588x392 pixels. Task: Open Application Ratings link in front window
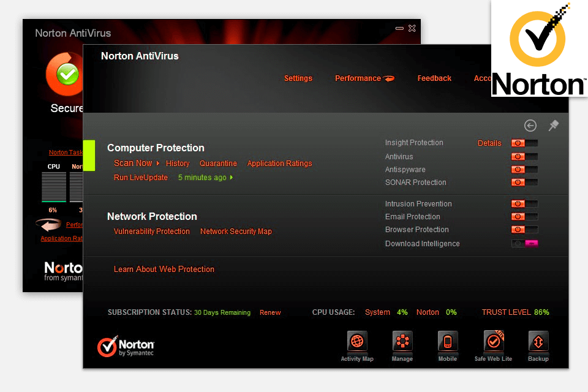pos(279,164)
